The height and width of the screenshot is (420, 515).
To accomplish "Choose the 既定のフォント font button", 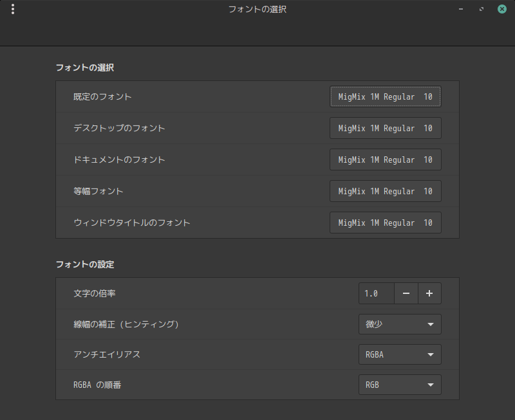I will tap(385, 96).
